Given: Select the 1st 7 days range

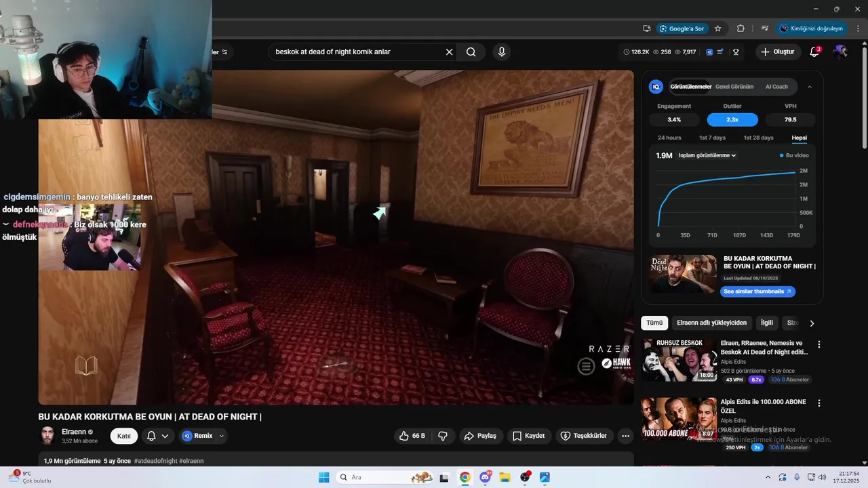Looking at the screenshot, I should 712,138.
